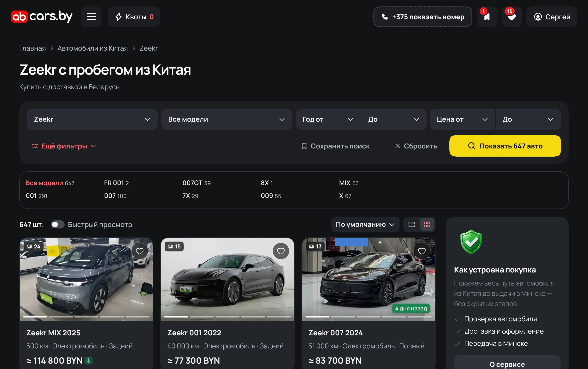Screen dimensions: 588x369
Task: Open year До dropdown
Action: [x=394, y=119]
